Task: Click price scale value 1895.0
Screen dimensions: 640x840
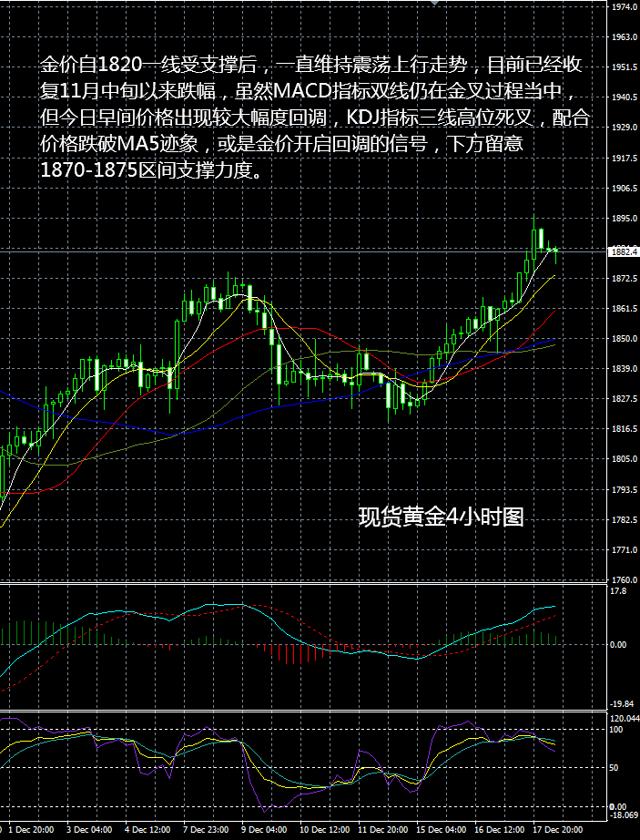Action: (x=625, y=219)
